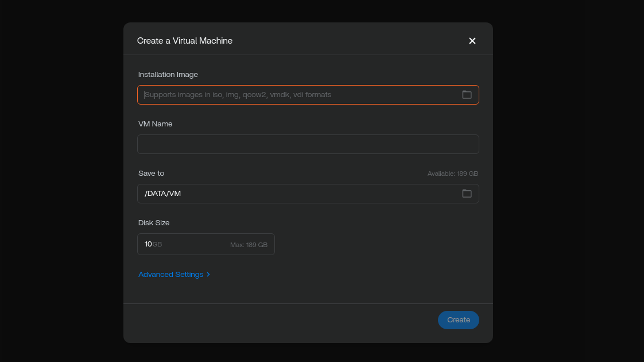The width and height of the screenshot is (644, 362).
Task: Open the Advanced Settings link
Action: tap(171, 275)
